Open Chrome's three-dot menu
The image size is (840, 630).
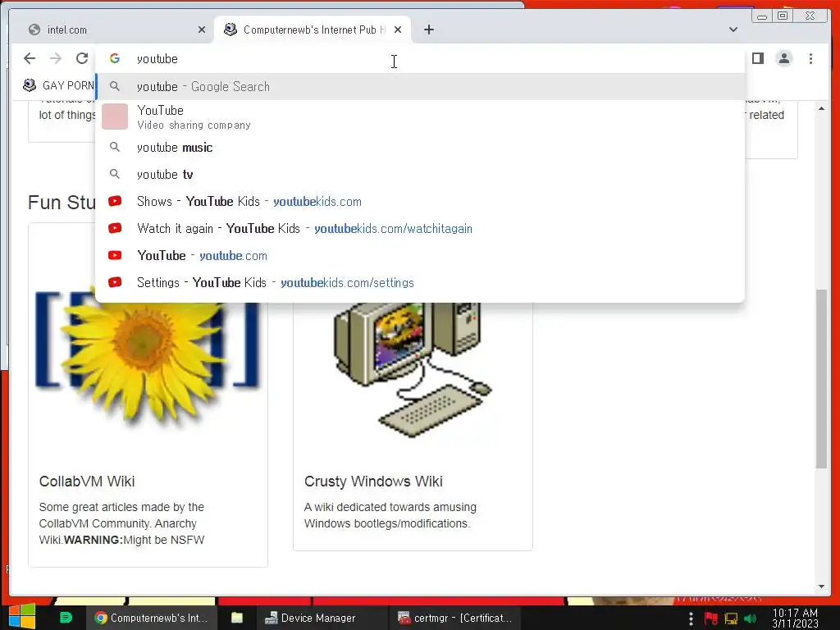click(x=810, y=58)
